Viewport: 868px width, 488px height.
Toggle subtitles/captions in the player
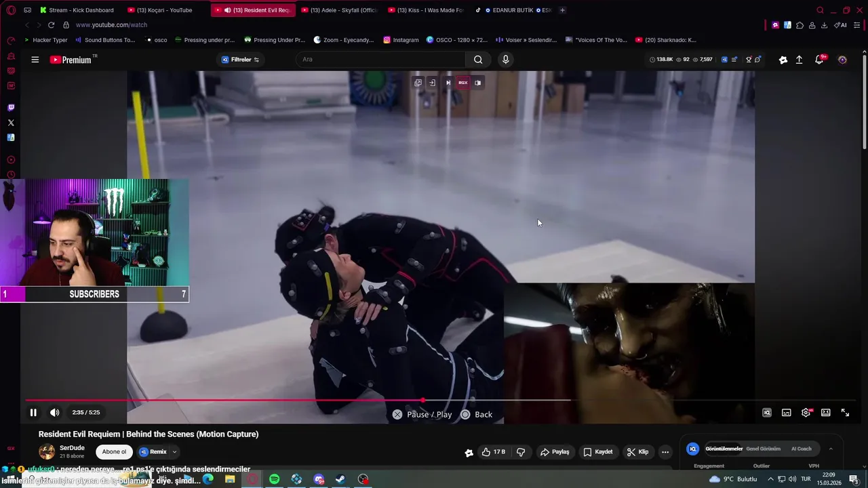(786, 412)
